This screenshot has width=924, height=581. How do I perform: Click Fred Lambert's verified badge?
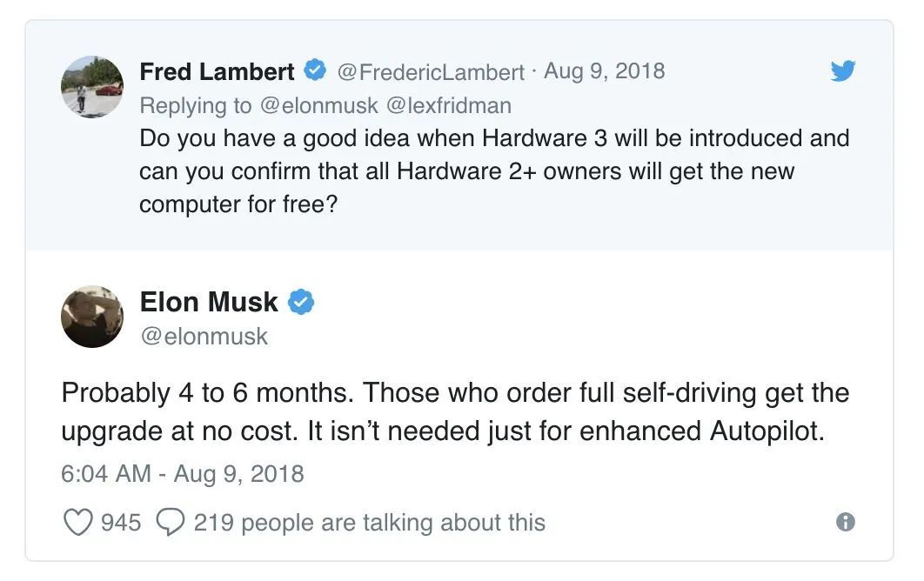click(315, 70)
